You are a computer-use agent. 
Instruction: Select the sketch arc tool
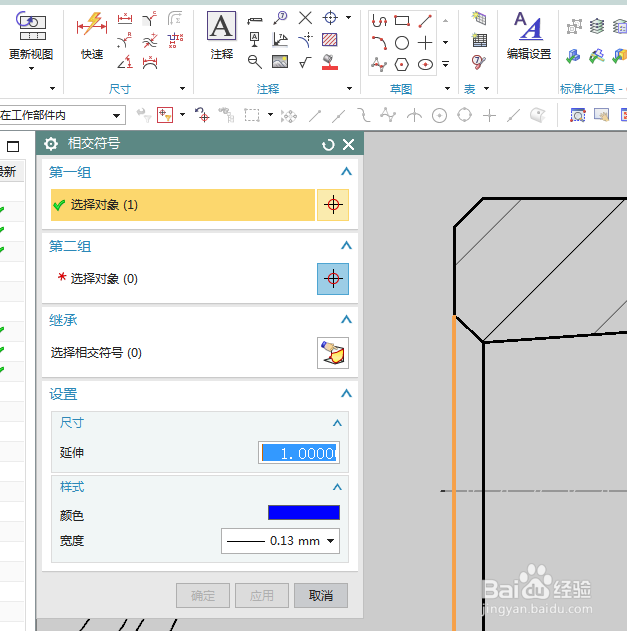[379, 43]
